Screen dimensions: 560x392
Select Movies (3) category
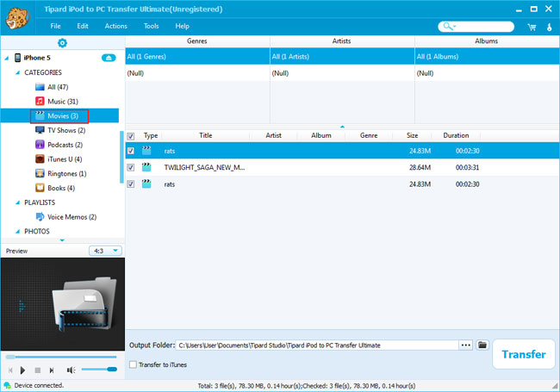pos(59,116)
